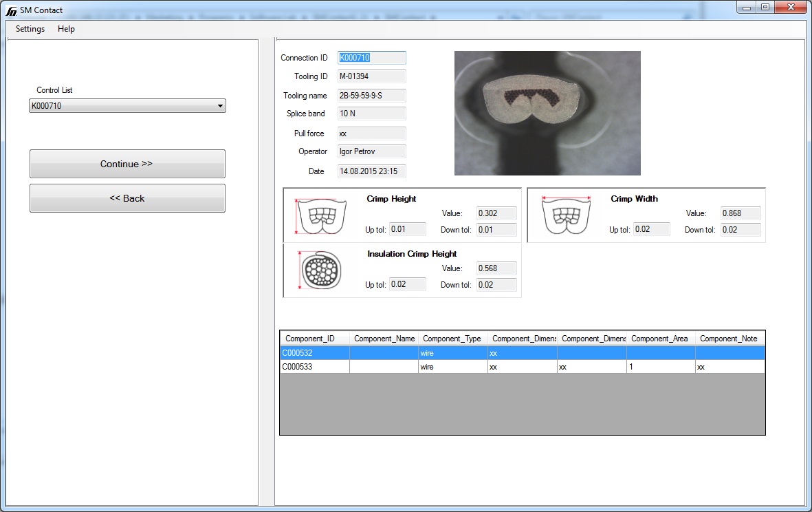Select the Tooling ID field M-01394

(371, 76)
